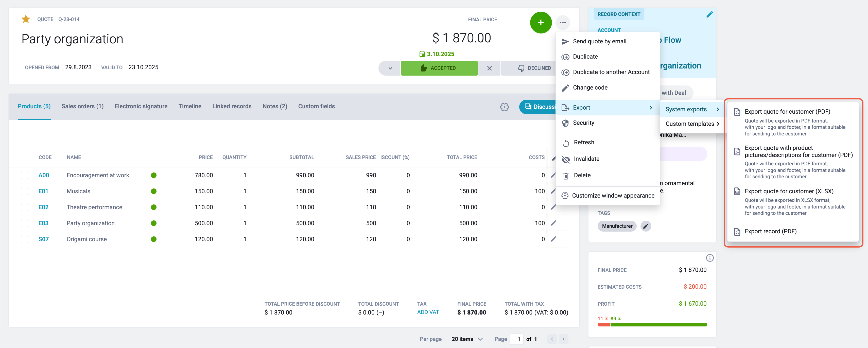868x348 pixels.
Task: Click the DECLINED status button
Action: [528, 68]
